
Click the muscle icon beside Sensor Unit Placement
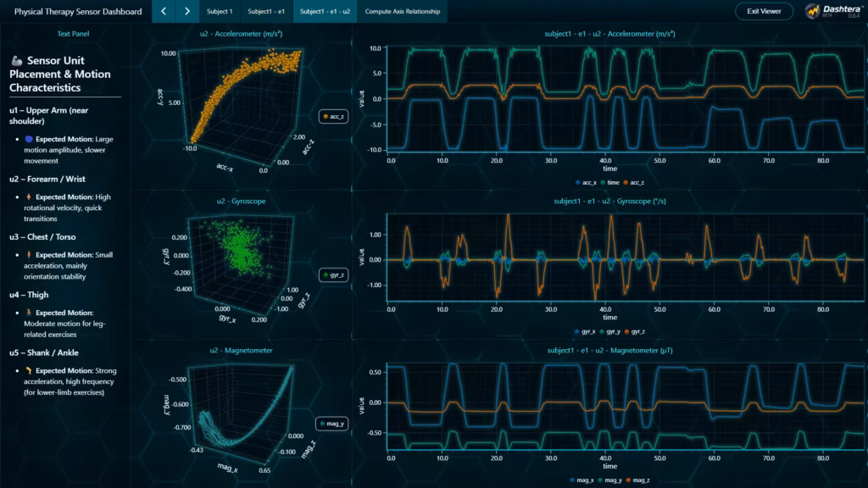click(17, 60)
